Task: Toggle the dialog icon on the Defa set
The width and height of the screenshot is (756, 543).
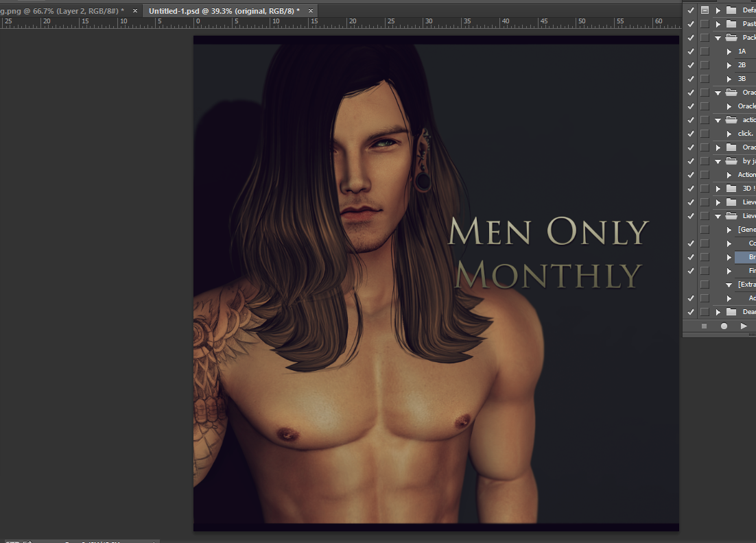Action: 705,10
